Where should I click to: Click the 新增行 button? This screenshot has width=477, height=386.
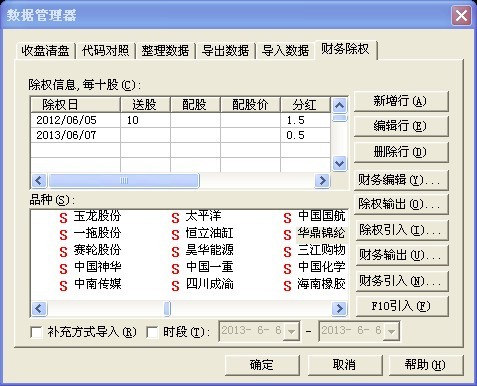pos(401,101)
